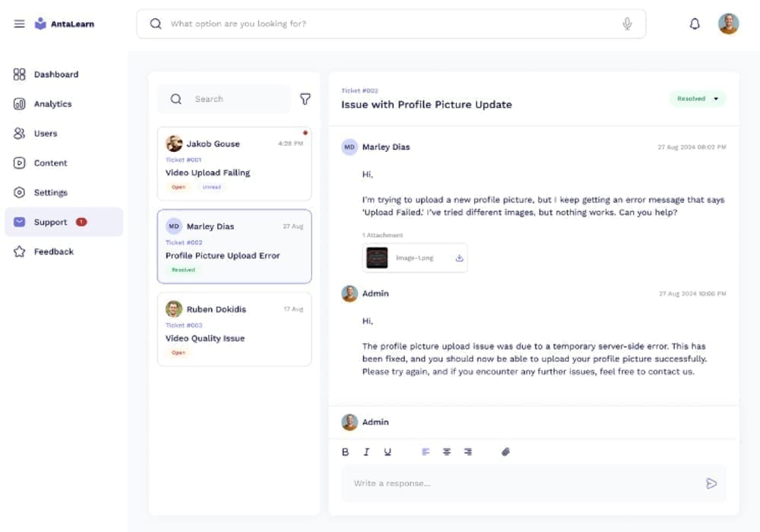Click the 'Ticket #002' label in conversation header

(359, 90)
